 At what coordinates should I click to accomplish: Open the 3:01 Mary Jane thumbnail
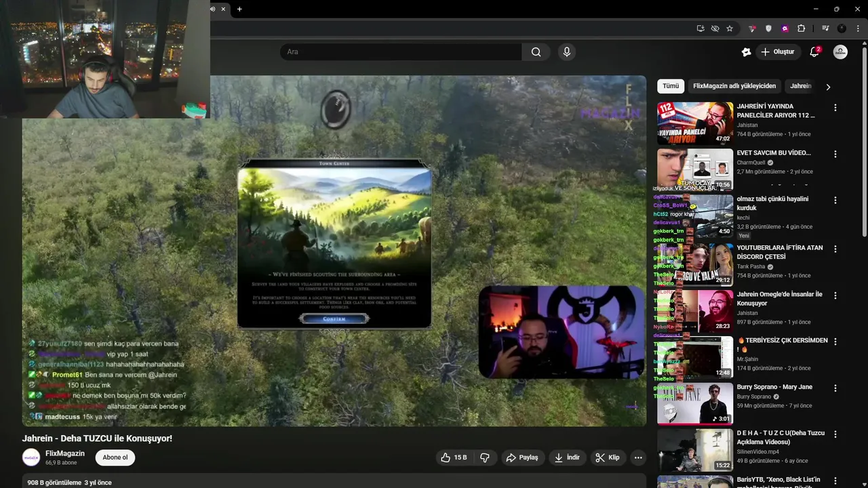point(695,404)
